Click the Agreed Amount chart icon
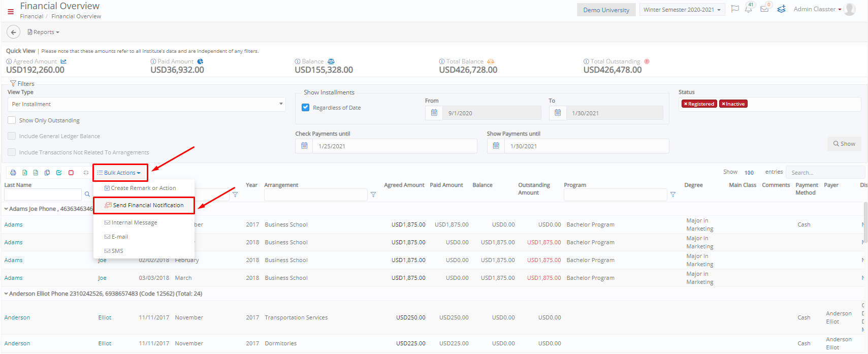 pos(63,61)
